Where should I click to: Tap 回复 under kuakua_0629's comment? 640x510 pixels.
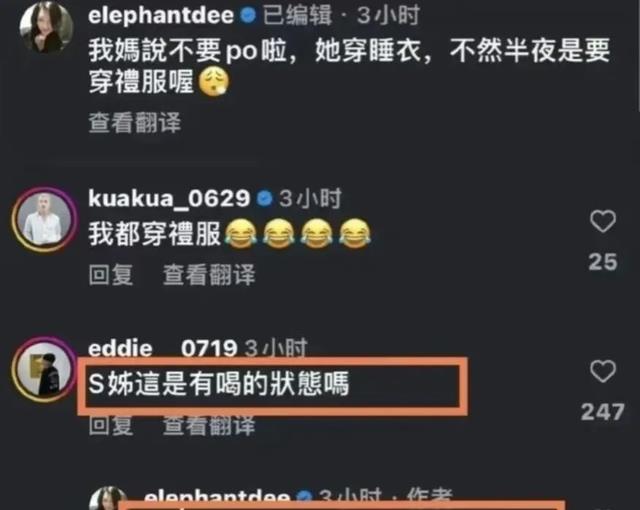point(111,275)
